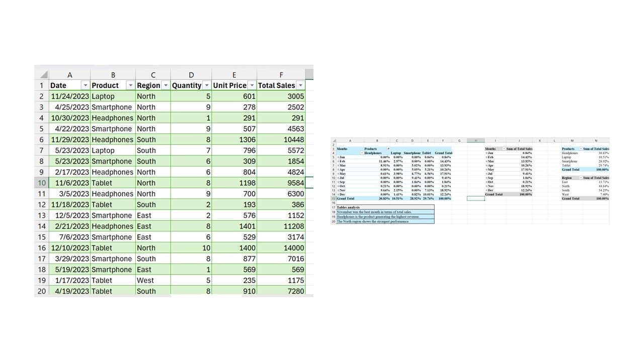The height and width of the screenshot is (362, 644).
Task: Expand the Dec row in the column A pivot
Action: click(338, 194)
